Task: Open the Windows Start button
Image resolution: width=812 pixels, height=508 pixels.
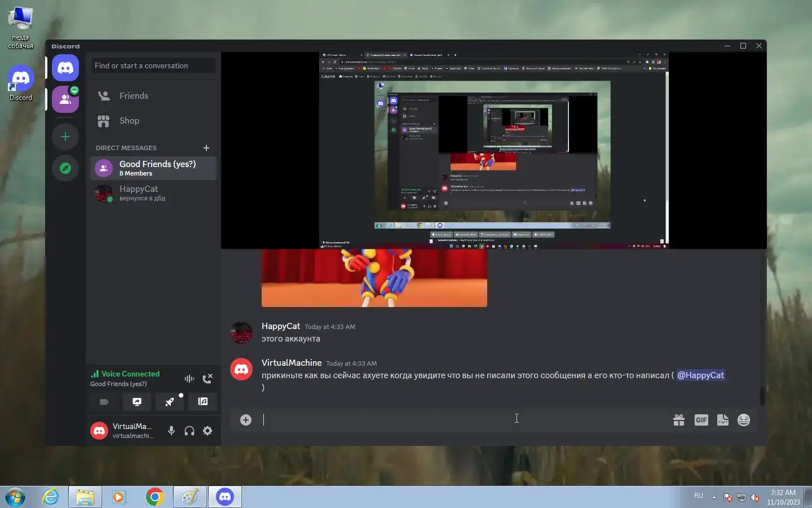Action: (15, 497)
